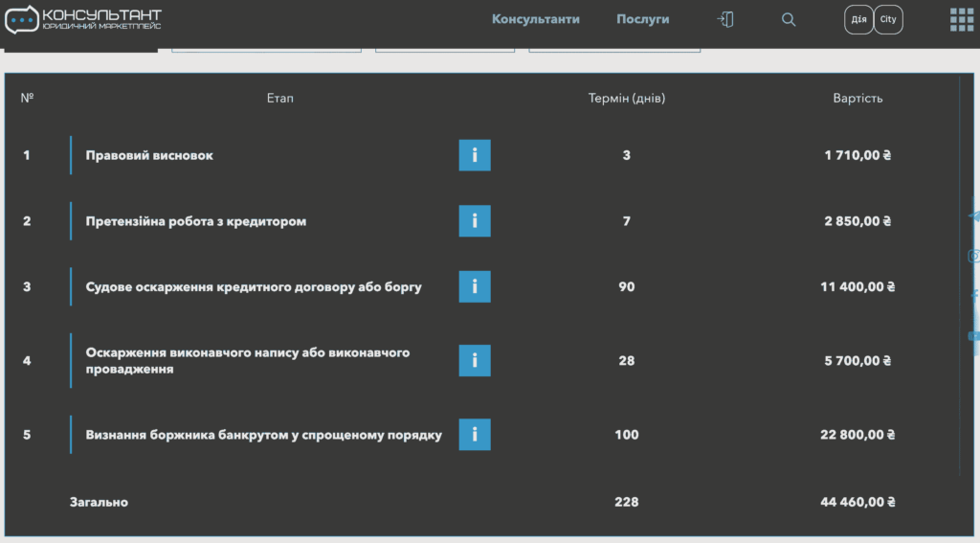980x543 pixels.
Task: Click the Telegram icon on right edge
Action: point(974,216)
